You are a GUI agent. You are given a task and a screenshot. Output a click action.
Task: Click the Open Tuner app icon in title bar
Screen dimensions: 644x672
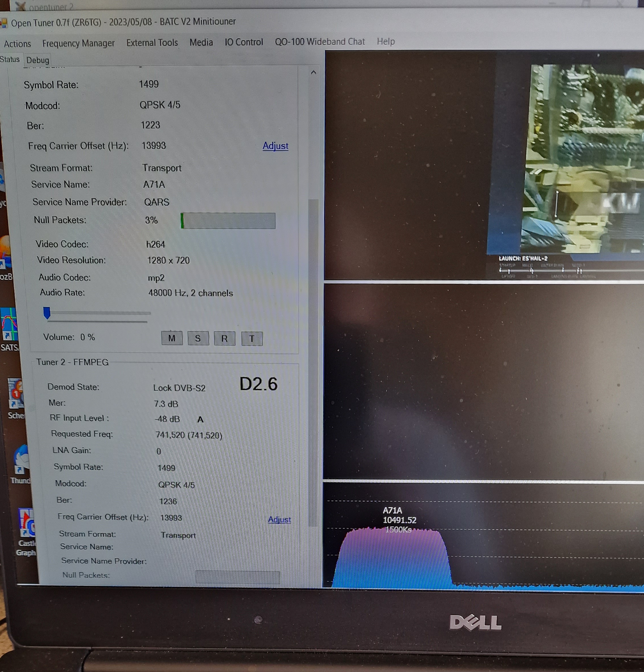pos(3,23)
